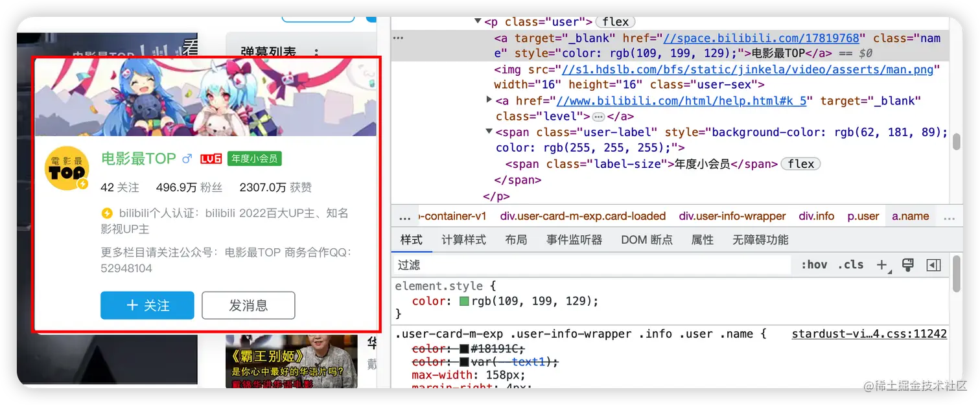This screenshot has height=405, width=980.
Task: Collapse the span class="user-label" node
Action: click(x=489, y=132)
